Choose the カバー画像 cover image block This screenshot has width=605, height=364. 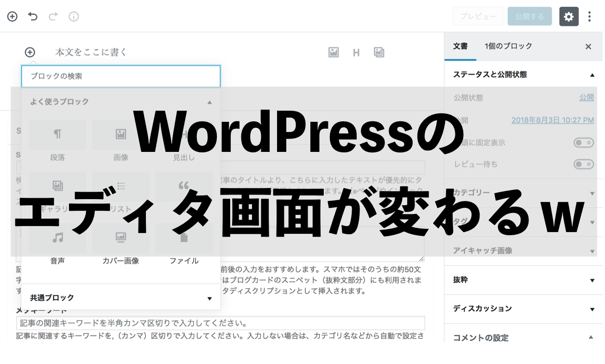(x=121, y=245)
